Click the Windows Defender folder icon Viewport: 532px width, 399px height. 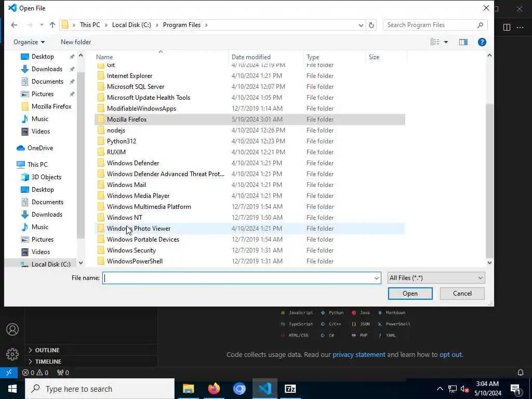[101, 163]
